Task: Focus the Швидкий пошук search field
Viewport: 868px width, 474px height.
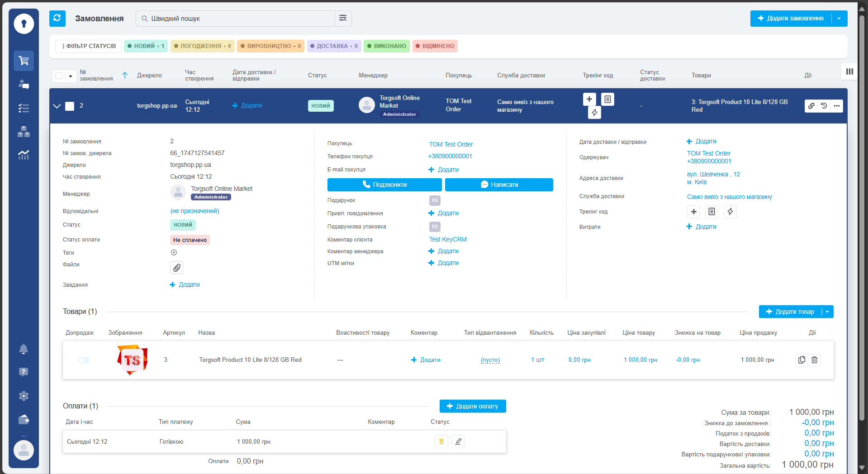Action: [235, 19]
